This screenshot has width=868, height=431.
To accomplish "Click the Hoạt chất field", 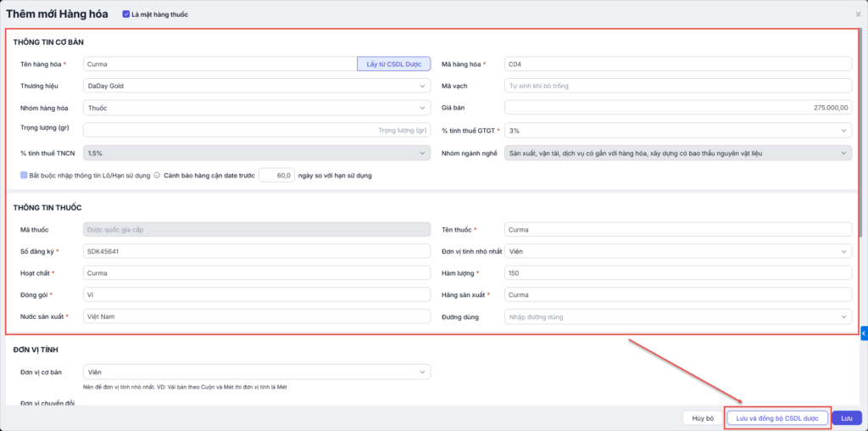I will pyautogui.click(x=257, y=272).
